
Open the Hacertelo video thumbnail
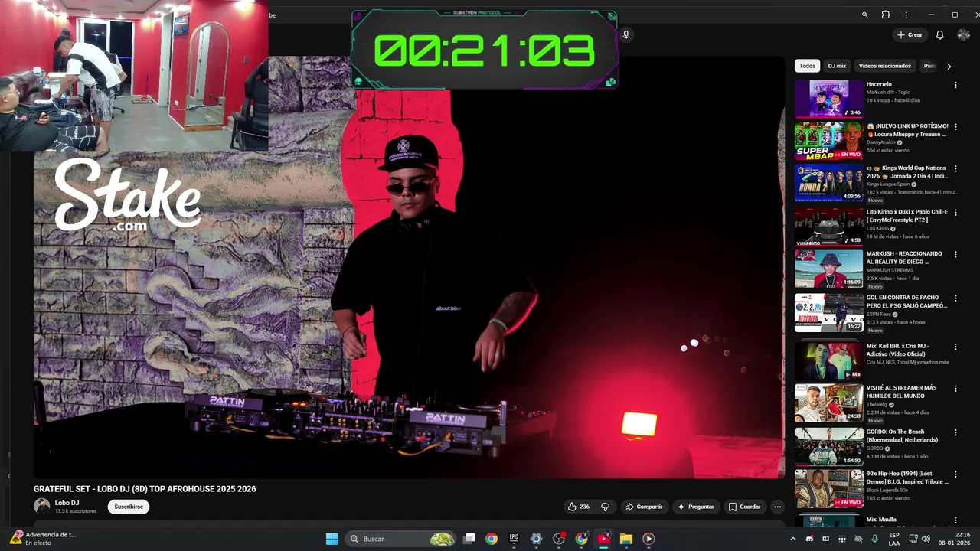[x=828, y=99]
